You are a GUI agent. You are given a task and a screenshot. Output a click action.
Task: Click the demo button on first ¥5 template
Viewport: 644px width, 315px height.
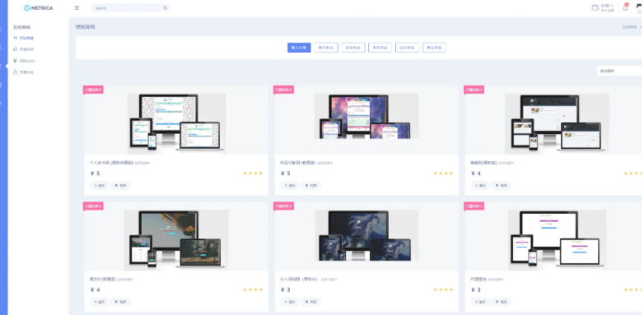tap(100, 185)
